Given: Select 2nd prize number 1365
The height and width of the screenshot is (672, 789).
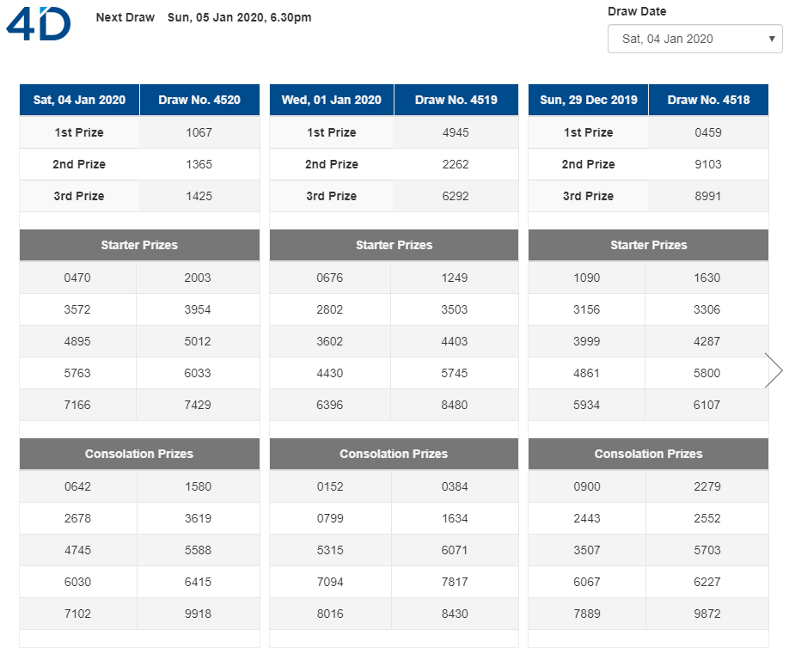Looking at the screenshot, I should tap(199, 164).
